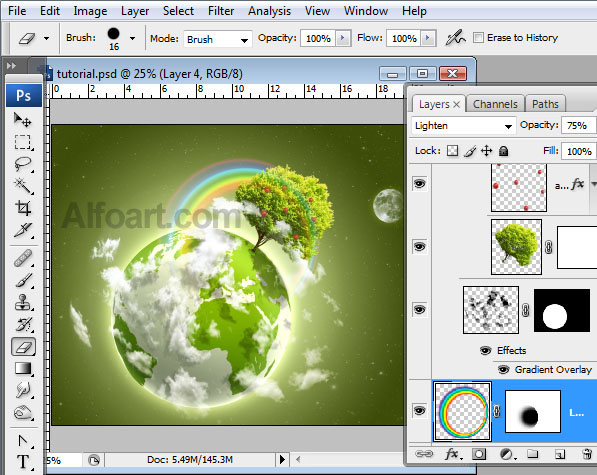597x475 pixels.
Task: Open the Flow slider arrow
Action: click(x=428, y=38)
